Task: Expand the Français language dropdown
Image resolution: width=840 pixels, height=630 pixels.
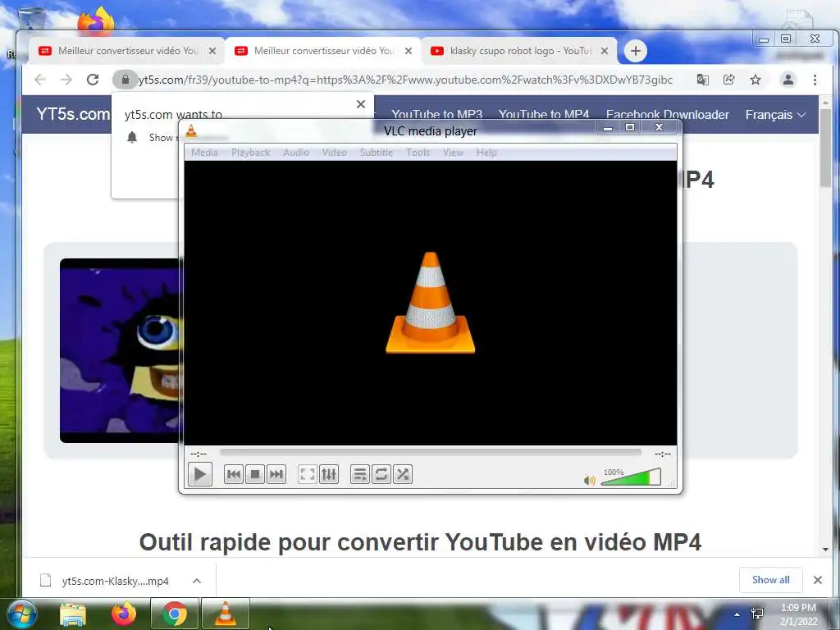Action: (x=775, y=115)
